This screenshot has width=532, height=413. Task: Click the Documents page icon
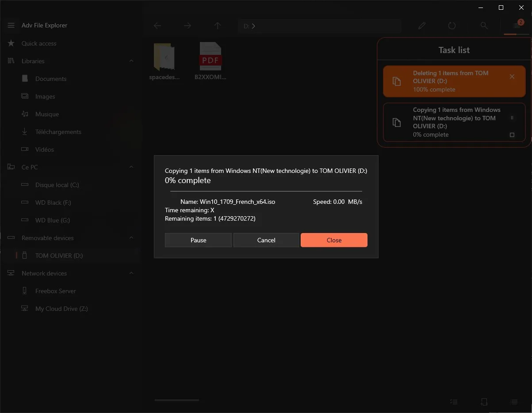click(25, 79)
